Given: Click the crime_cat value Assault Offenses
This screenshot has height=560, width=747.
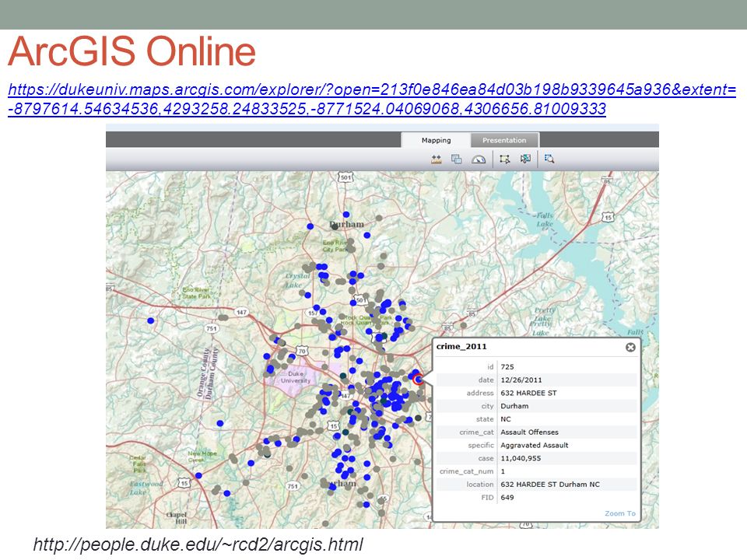Looking at the screenshot, I should pos(529,432).
